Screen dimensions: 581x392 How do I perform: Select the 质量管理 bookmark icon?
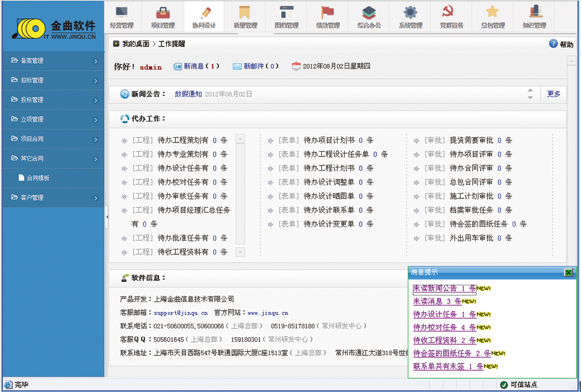[x=245, y=13]
